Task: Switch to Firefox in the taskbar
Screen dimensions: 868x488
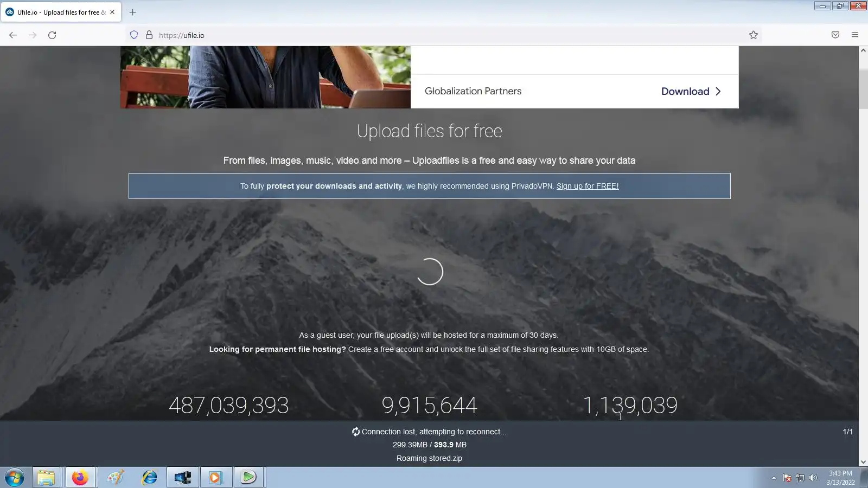Action: pos(80,478)
